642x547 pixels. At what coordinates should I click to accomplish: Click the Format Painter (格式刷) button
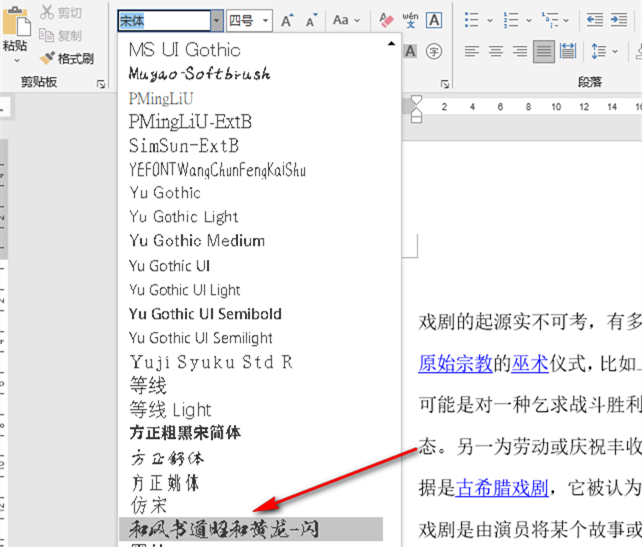coord(66,59)
